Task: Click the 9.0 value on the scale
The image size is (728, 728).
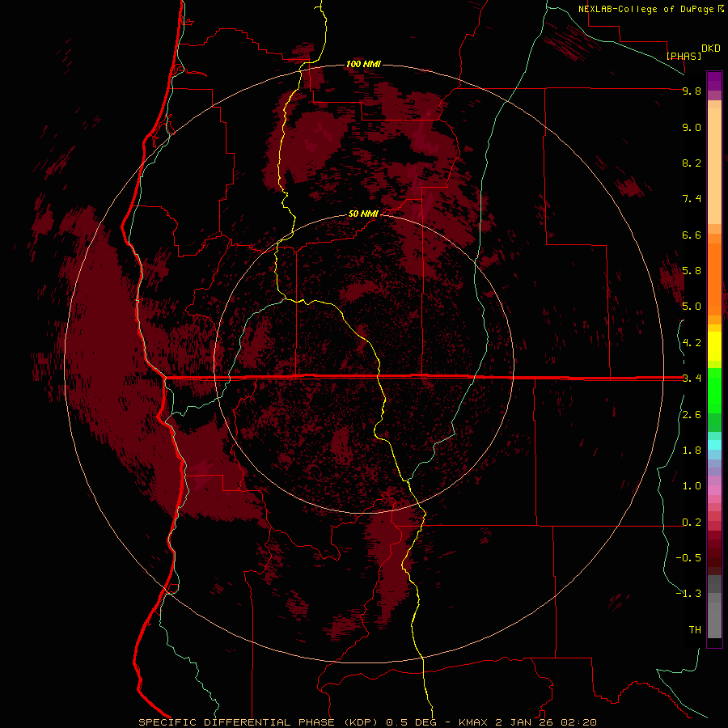Action: tap(692, 127)
